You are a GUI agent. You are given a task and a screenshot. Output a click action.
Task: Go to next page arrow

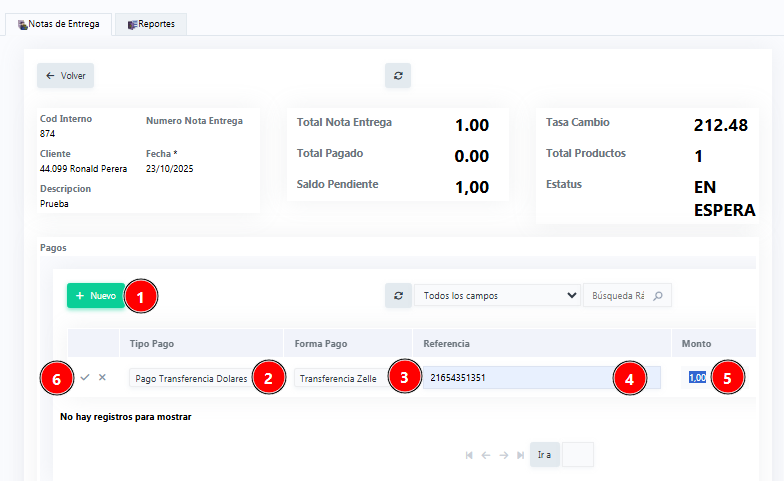pyautogui.click(x=503, y=455)
